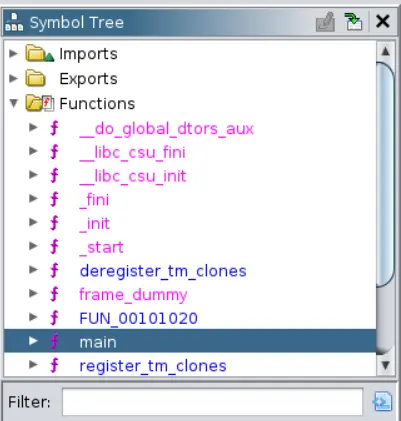
Task: Open filter options icon next to Filter field
Action: [x=382, y=402]
